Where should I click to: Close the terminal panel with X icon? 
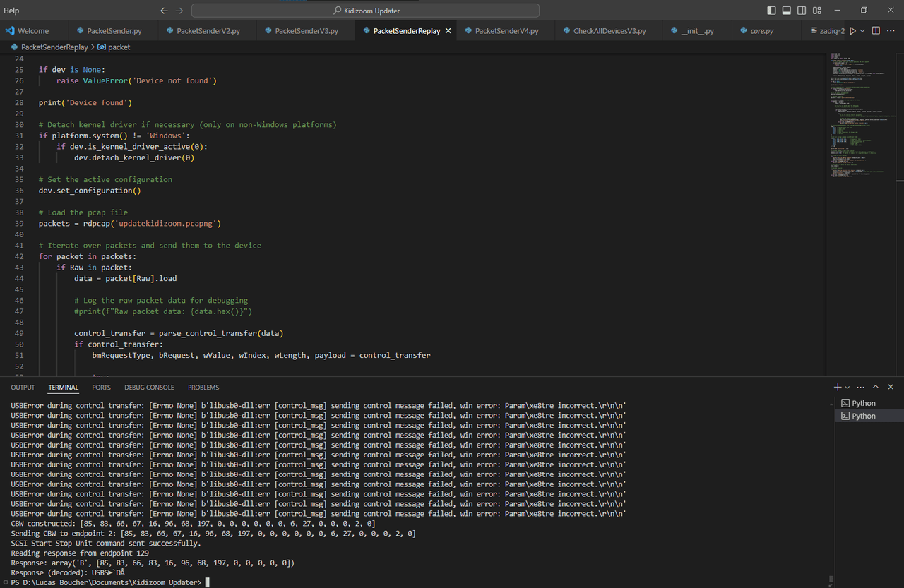(x=891, y=387)
